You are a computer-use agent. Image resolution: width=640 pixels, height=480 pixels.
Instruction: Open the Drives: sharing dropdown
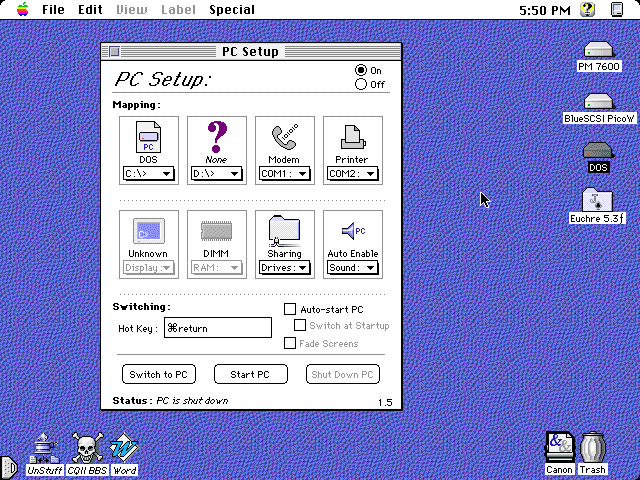(x=284, y=268)
